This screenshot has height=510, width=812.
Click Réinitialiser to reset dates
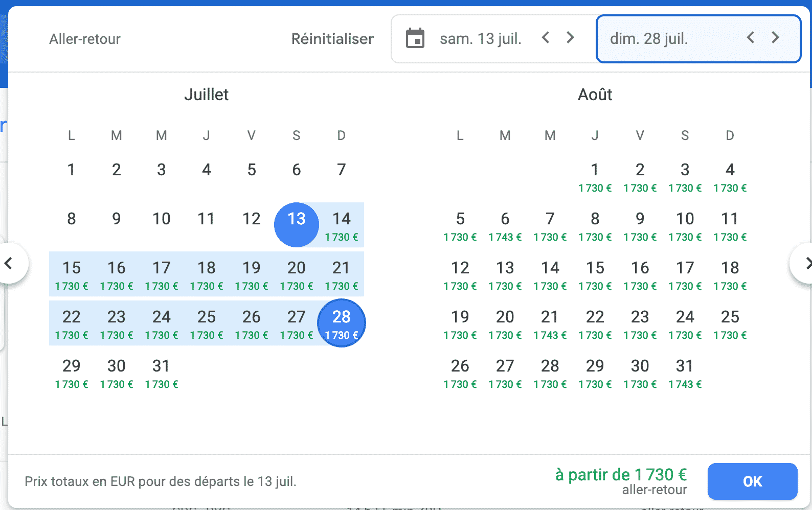coord(332,39)
